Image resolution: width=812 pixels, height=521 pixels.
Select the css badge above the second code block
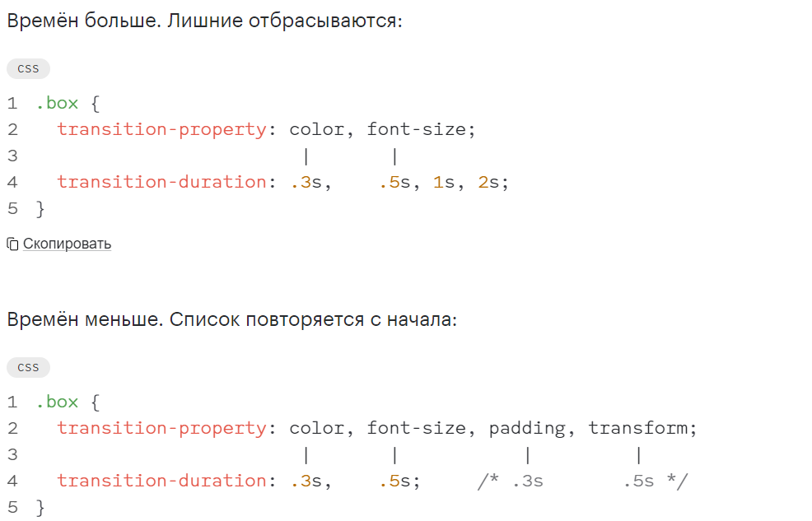(x=28, y=367)
